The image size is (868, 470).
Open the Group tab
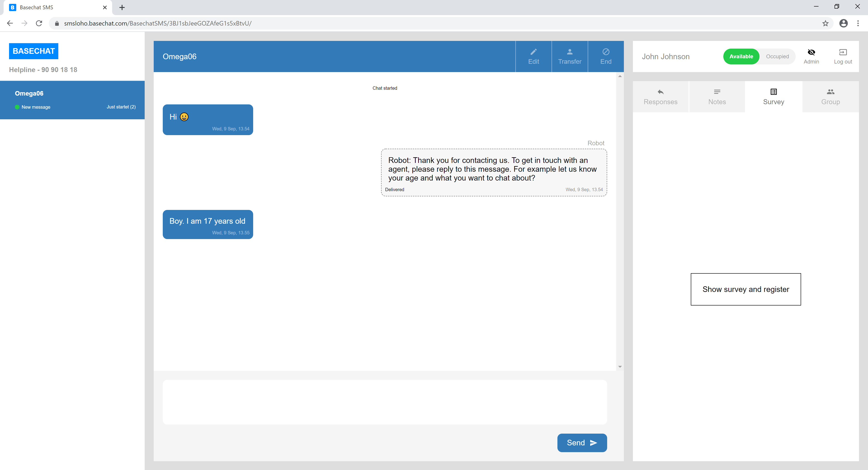coord(830,97)
